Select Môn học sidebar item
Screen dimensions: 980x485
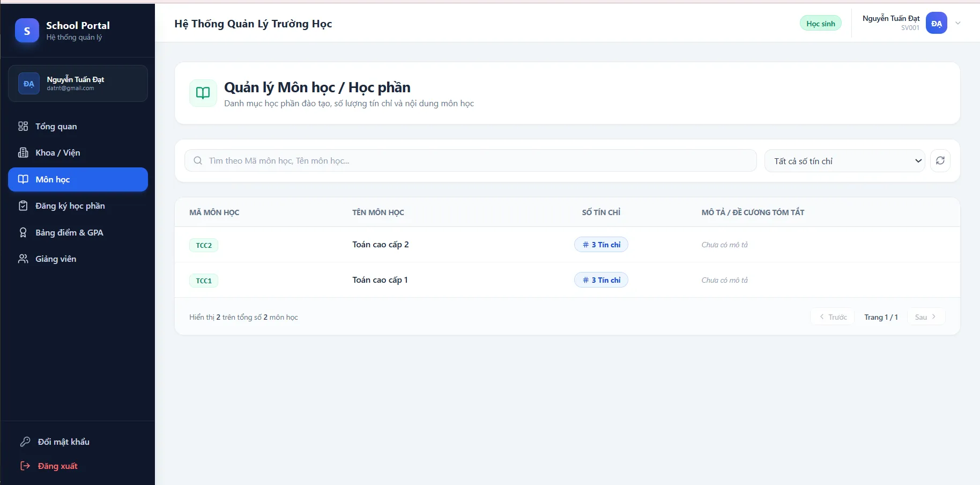(78, 179)
